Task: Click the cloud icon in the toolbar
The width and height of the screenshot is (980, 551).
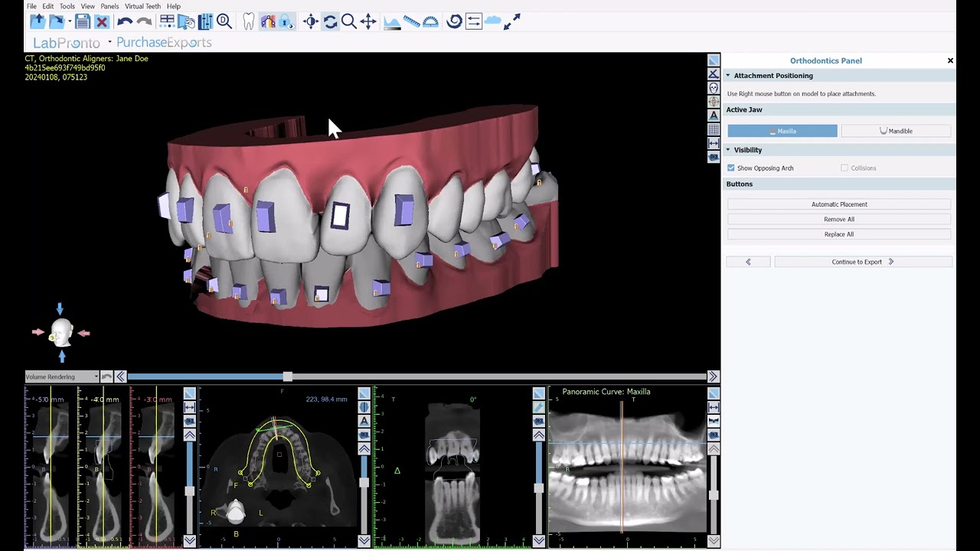Action: coord(492,21)
